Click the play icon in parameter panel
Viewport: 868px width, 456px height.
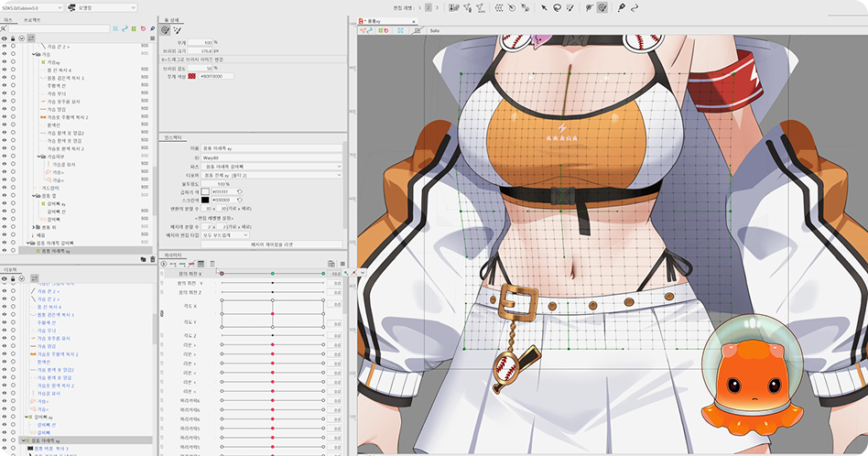163,264
